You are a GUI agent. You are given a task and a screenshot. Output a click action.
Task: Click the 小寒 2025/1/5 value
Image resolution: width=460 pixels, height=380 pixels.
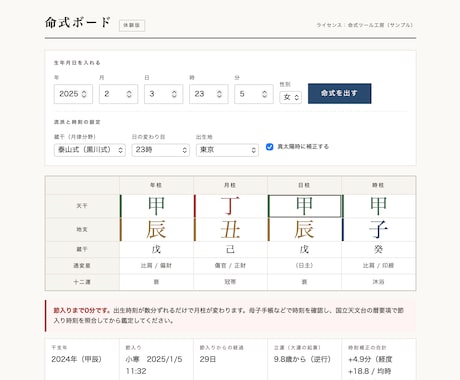point(154,365)
